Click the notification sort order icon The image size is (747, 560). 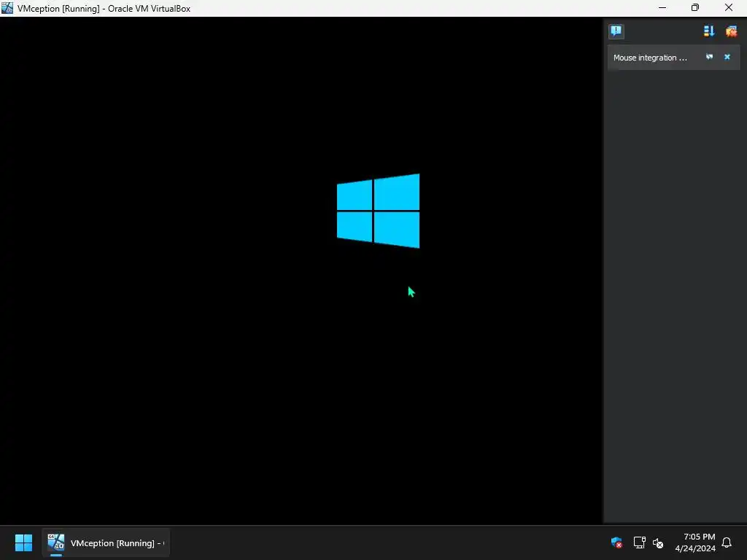pyautogui.click(x=709, y=31)
